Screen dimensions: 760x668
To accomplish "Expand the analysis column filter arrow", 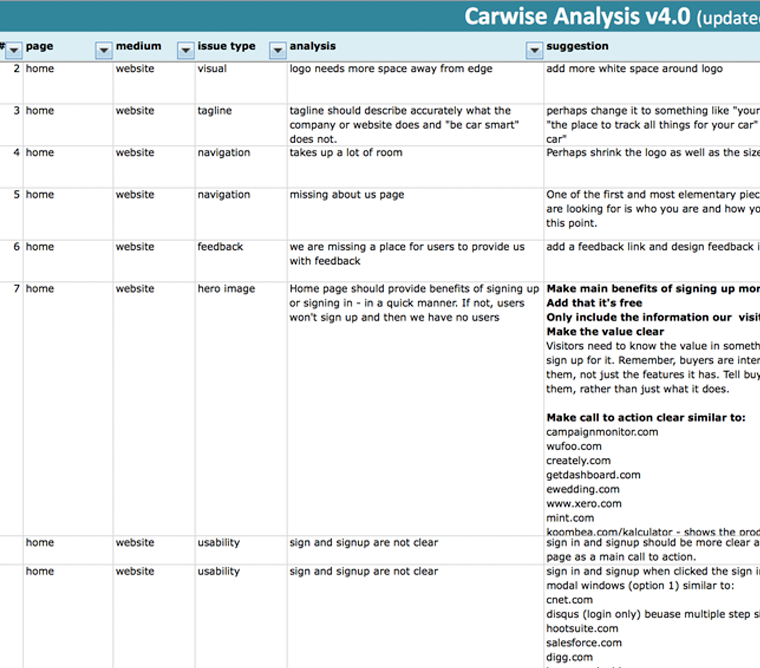I will coord(534,50).
